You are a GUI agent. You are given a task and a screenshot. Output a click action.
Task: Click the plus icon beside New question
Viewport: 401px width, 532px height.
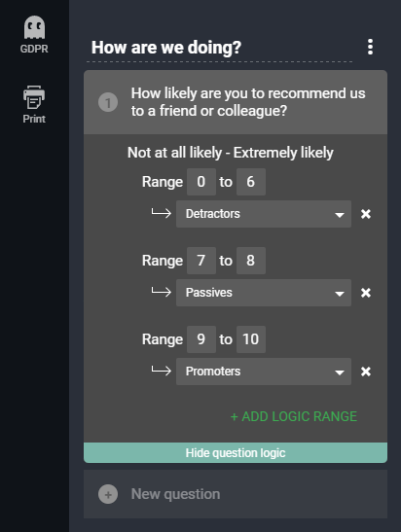click(x=108, y=494)
